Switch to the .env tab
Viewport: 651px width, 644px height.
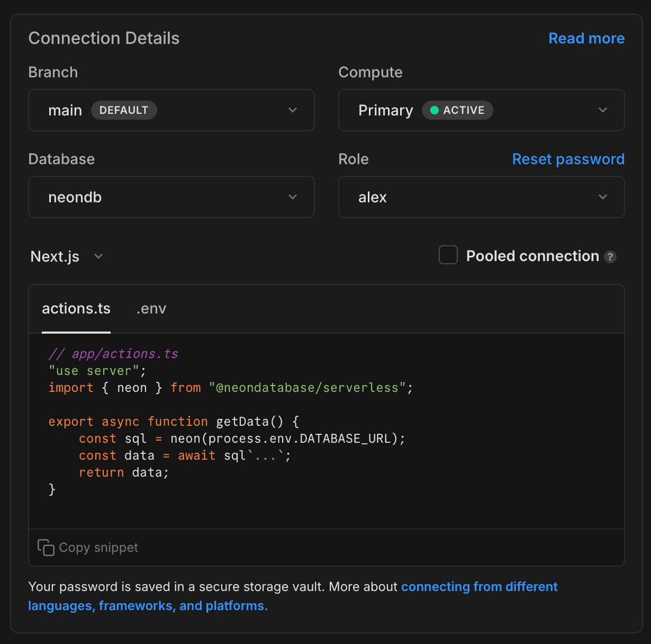[151, 308]
